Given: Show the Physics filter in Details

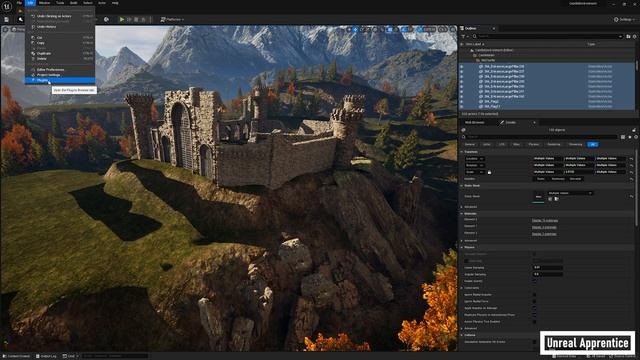Looking at the screenshot, I should pos(533,144).
